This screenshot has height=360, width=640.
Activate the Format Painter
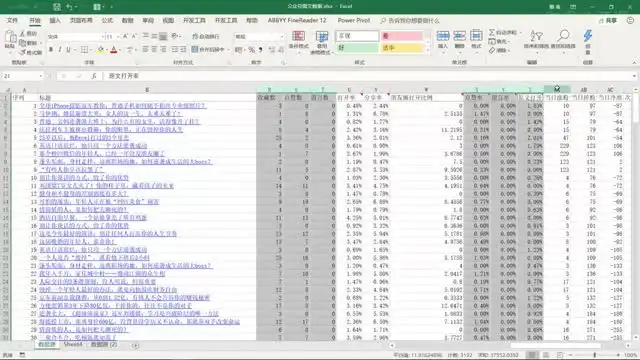point(30,52)
